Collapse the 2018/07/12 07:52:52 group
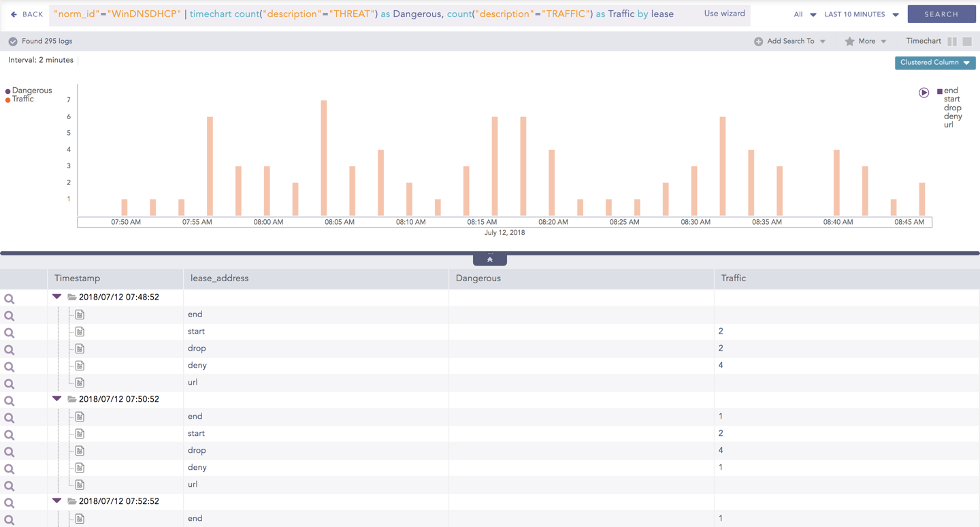Viewport: 980px width, 527px height. [x=56, y=500]
